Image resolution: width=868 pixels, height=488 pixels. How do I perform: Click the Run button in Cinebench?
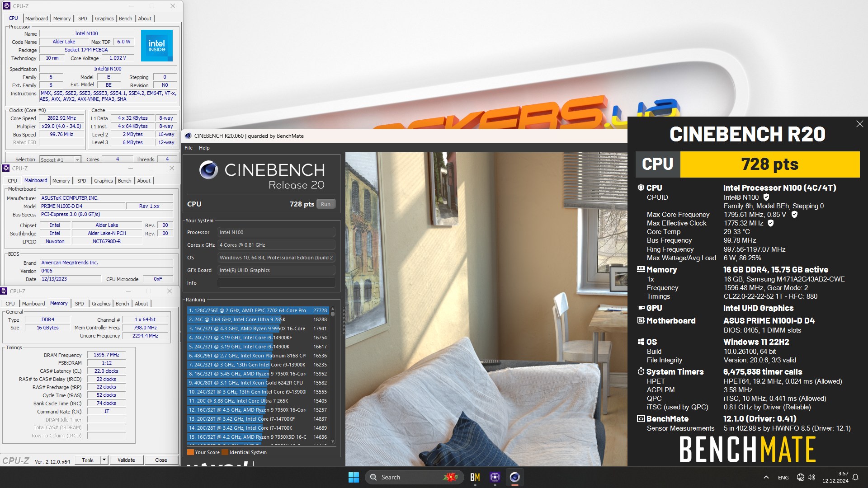pos(325,204)
